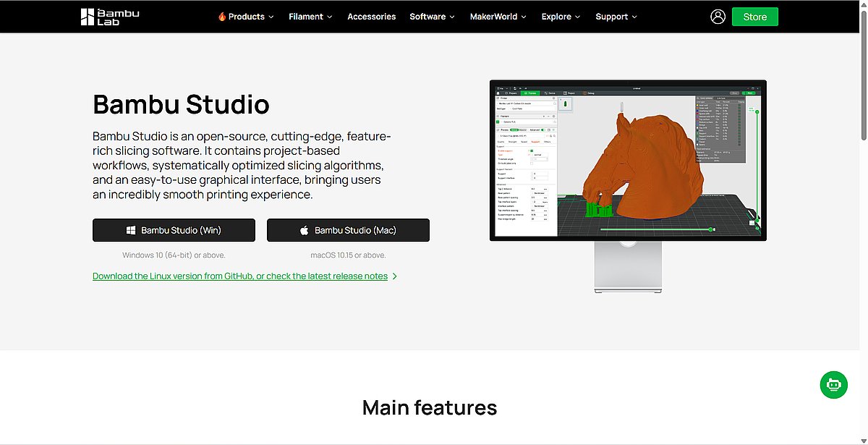Expand the Explore dropdown menu
Viewport: 868px width, 445px height.
pyautogui.click(x=561, y=17)
